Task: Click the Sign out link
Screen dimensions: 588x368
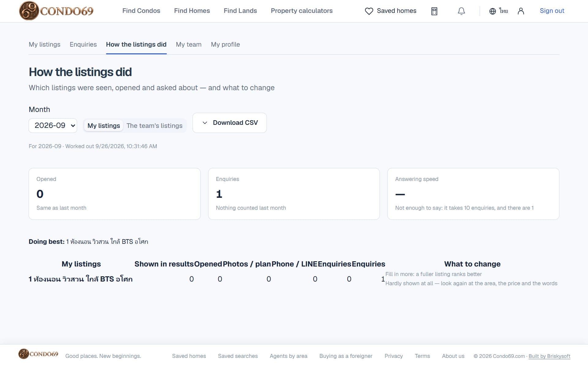Action: click(552, 11)
